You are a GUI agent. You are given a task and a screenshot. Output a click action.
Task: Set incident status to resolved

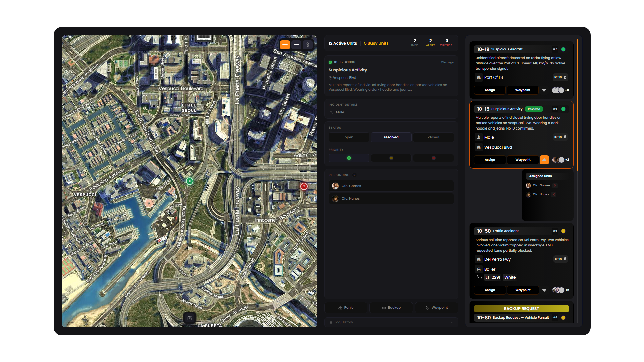click(391, 137)
